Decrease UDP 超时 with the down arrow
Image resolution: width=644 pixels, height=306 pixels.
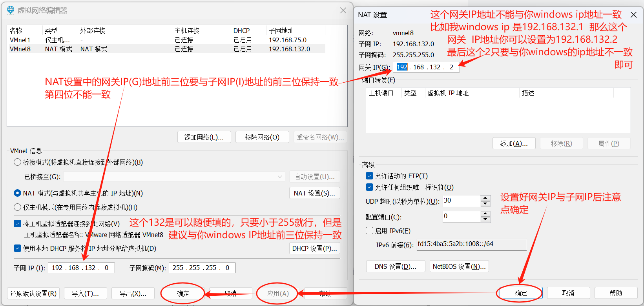[485, 204]
